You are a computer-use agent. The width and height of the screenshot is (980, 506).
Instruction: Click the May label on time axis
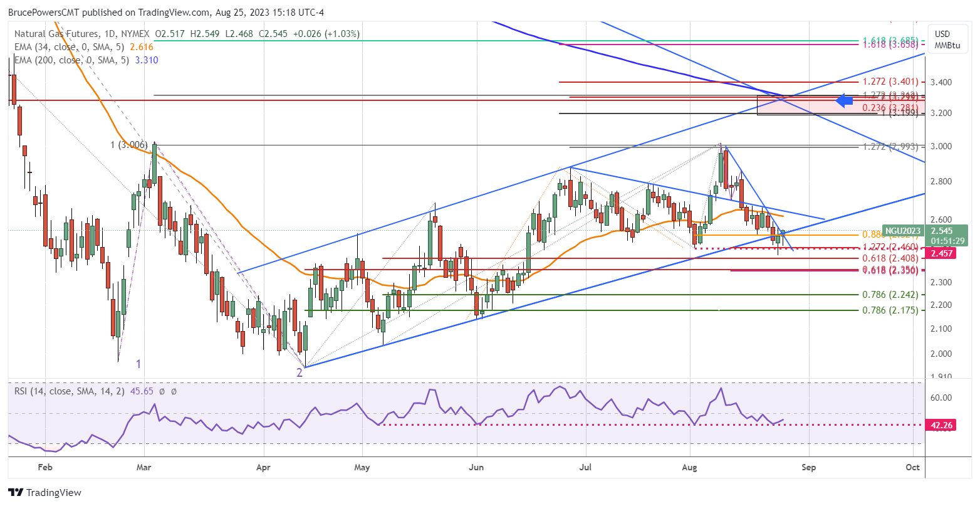click(x=363, y=467)
